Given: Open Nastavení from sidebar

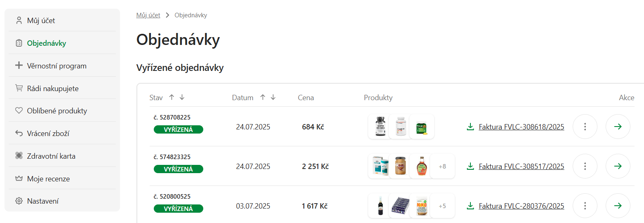Looking at the screenshot, I should [43, 201].
